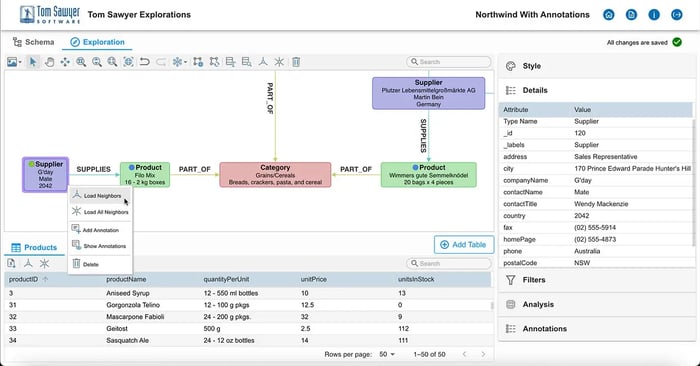The height and width of the screenshot is (366, 700).
Task: Select the Sasquatch Ale table cell
Action: (127, 340)
